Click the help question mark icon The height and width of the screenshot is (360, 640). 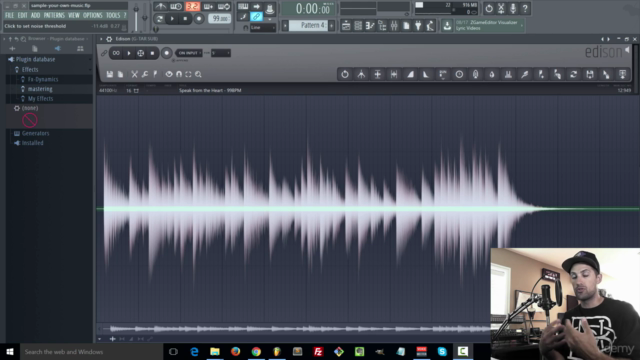click(525, 8)
